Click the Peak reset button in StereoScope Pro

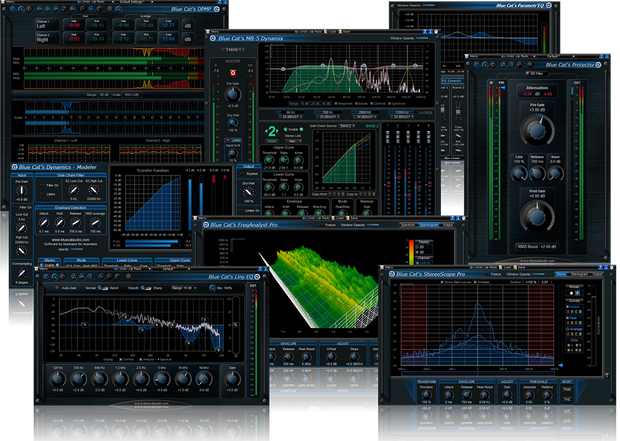coord(567,390)
